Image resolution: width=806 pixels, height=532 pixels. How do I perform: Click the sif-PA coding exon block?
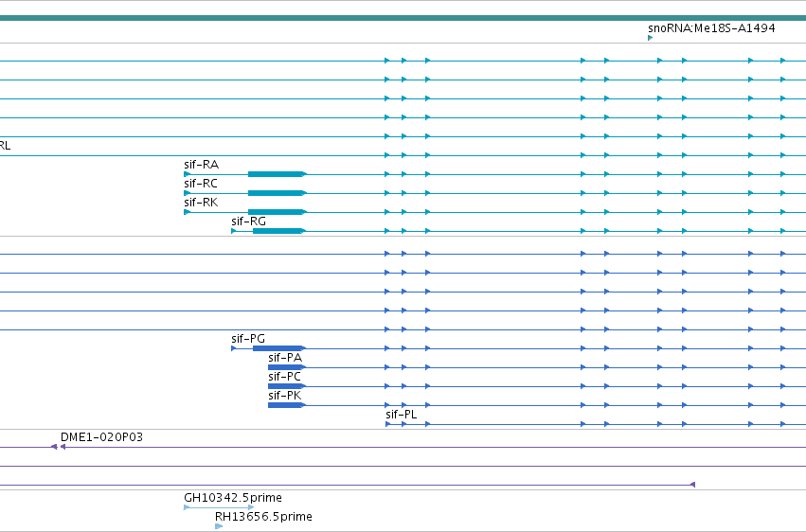[x=286, y=367]
